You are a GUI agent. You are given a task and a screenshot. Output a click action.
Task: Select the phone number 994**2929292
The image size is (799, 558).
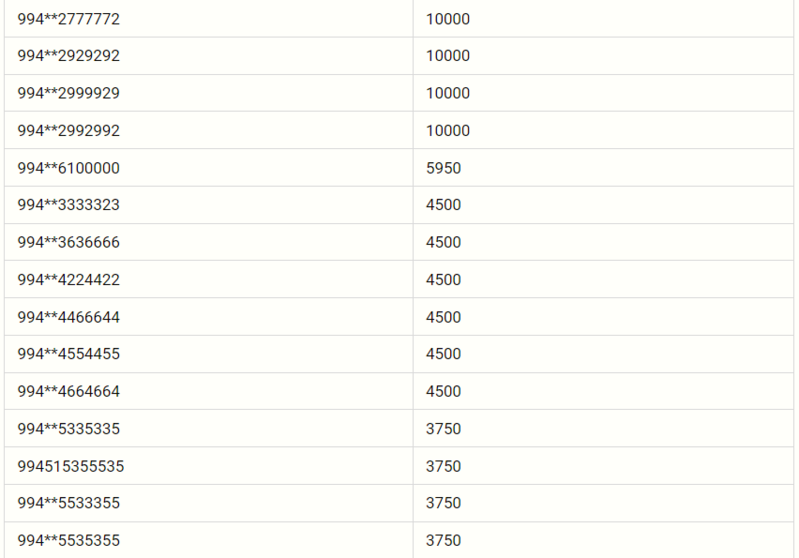68,56
